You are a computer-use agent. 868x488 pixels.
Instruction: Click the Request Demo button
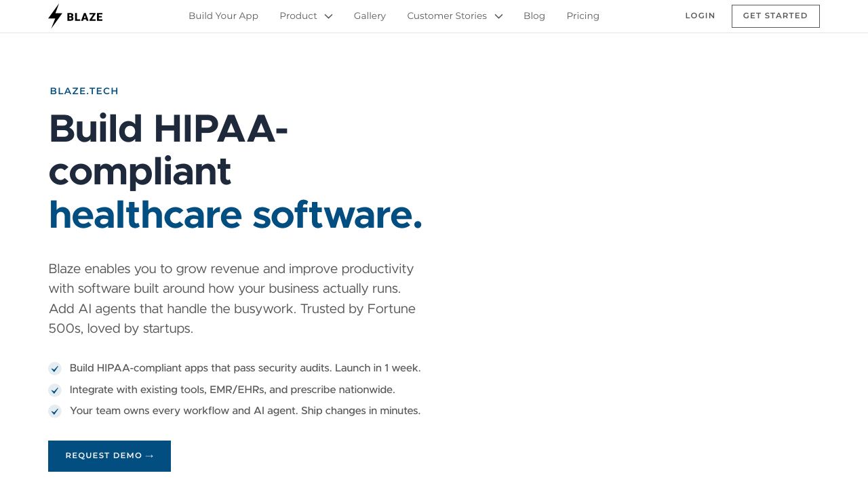click(x=109, y=456)
